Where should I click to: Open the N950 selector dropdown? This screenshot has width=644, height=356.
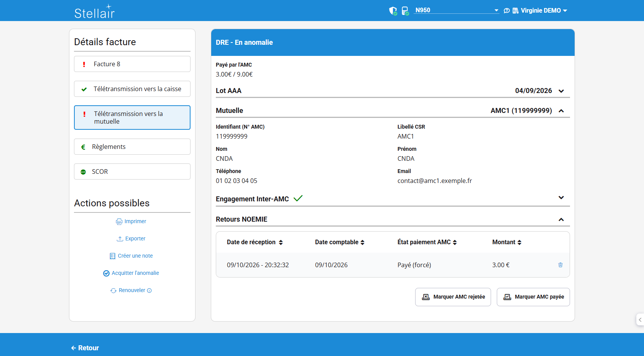457,10
